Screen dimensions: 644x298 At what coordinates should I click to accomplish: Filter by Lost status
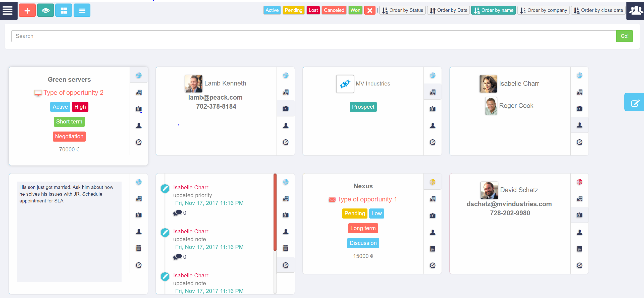(x=313, y=10)
